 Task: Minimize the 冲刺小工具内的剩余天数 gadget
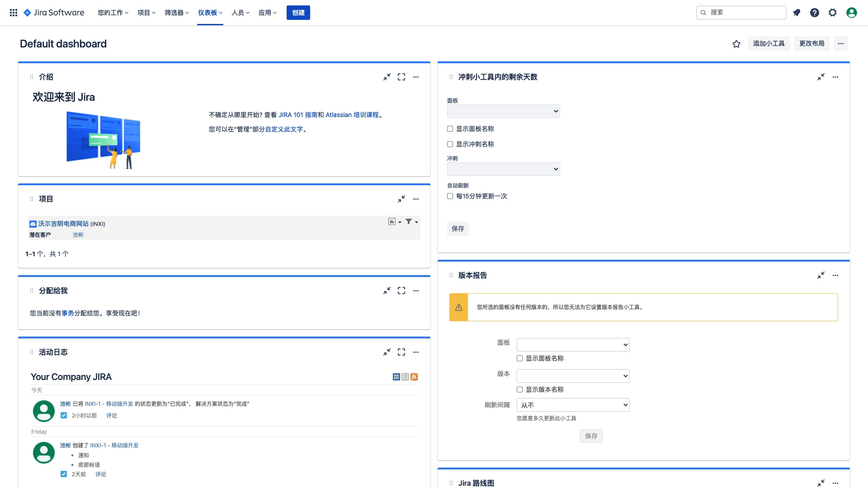tap(821, 77)
